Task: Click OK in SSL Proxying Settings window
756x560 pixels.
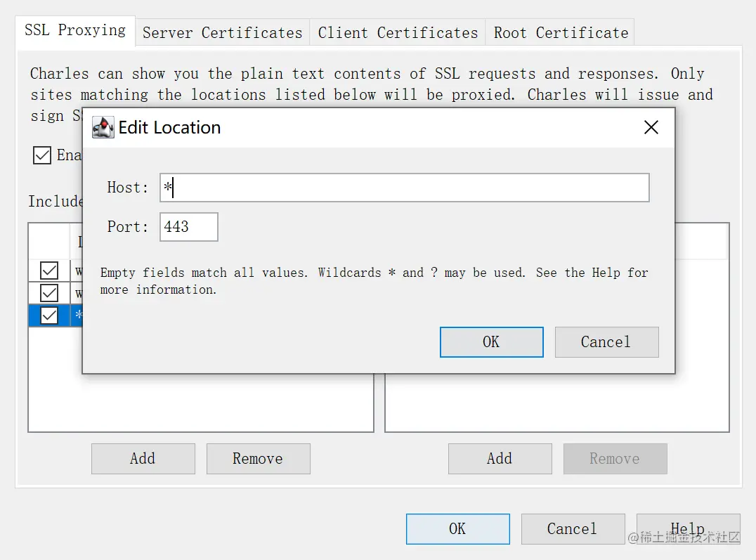Action: tap(457, 529)
